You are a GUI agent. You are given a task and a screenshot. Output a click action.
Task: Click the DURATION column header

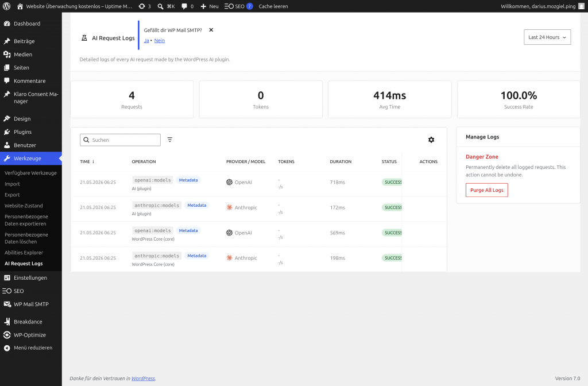click(341, 161)
